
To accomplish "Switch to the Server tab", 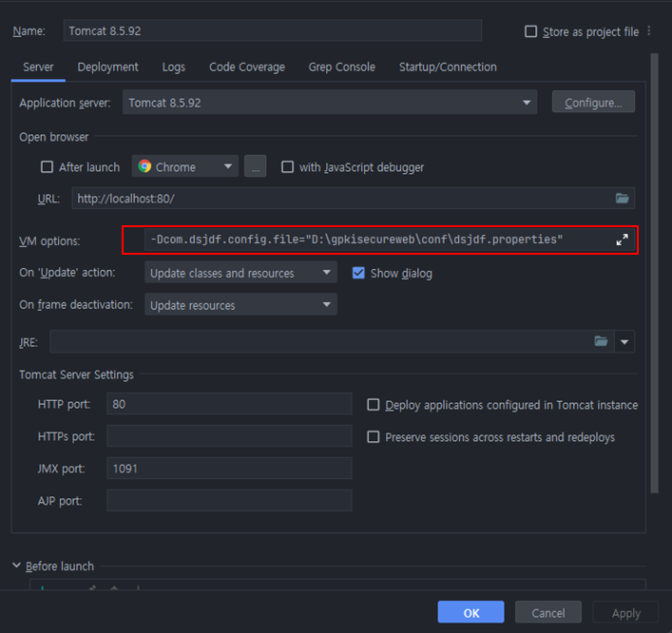I will [x=38, y=67].
